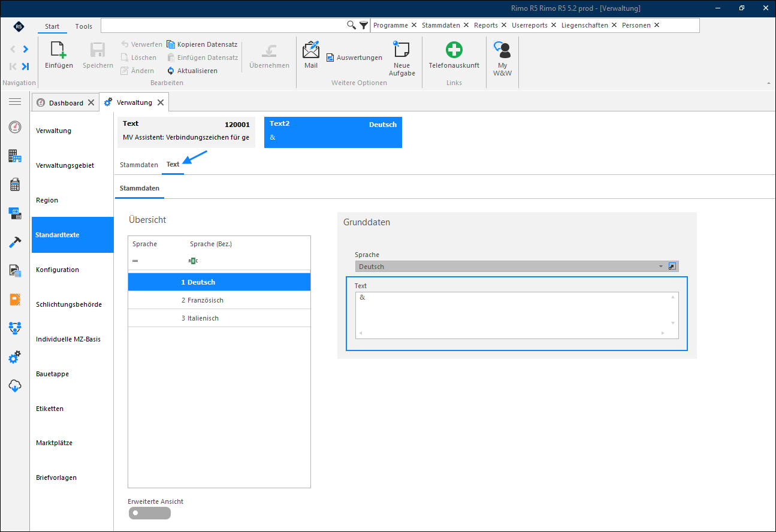Jump to last record arrow
The height and width of the screenshot is (532, 776).
pyautogui.click(x=26, y=66)
